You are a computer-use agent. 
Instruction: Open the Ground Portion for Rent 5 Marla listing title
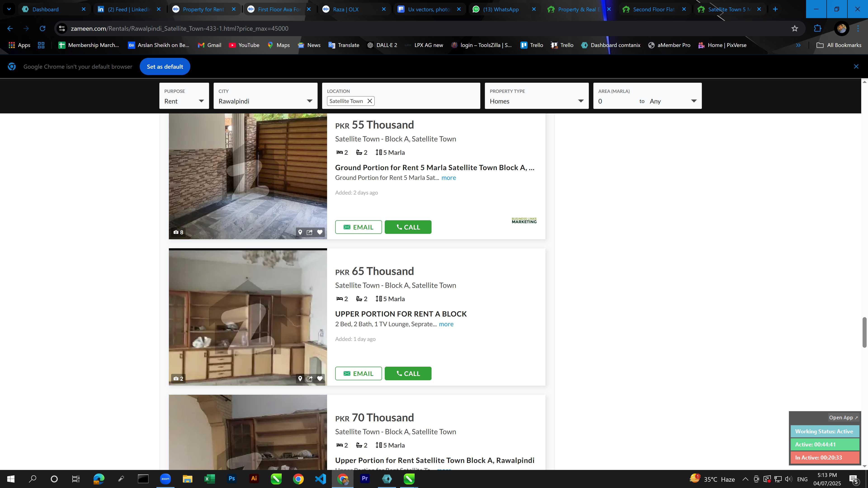[x=435, y=167]
